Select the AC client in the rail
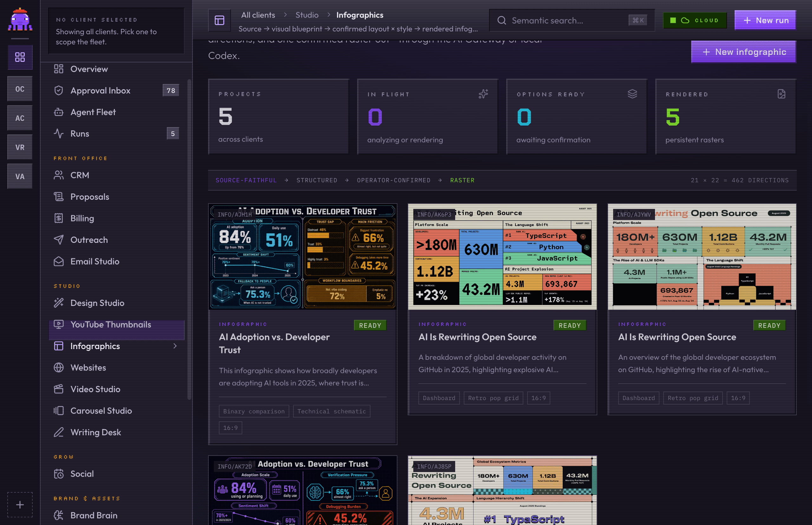The width and height of the screenshot is (812, 525). (x=20, y=118)
